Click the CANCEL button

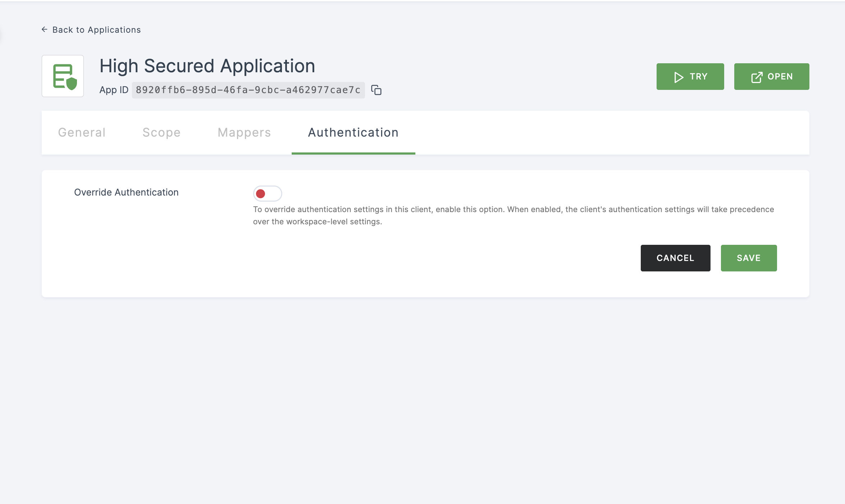[x=675, y=258]
